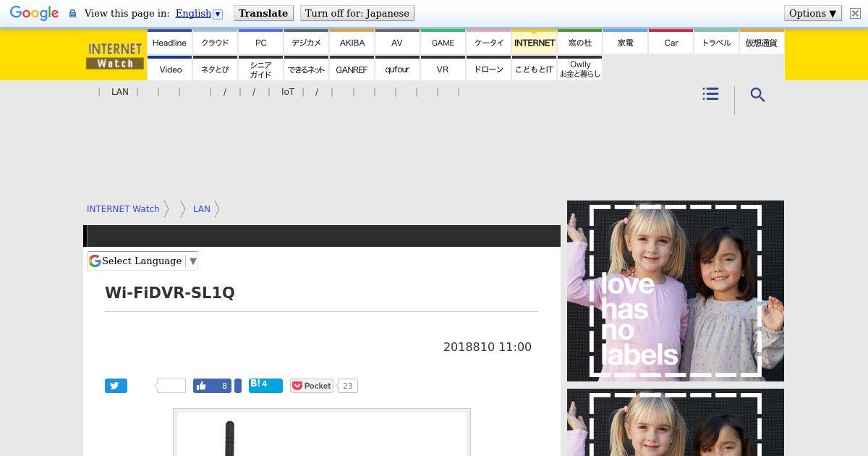Click the product image with antenna

coord(322,433)
